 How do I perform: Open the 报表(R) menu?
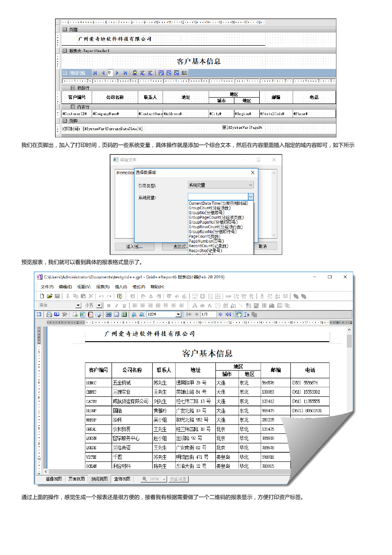(x=103, y=287)
